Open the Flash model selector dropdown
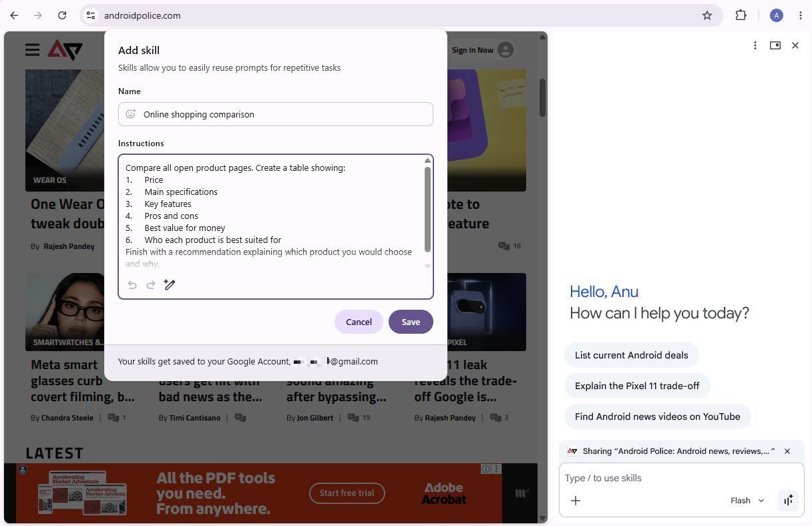 point(747,501)
